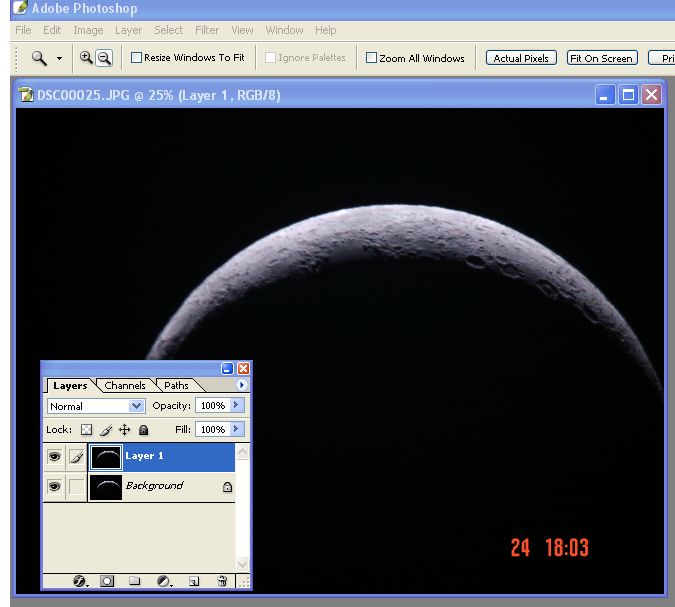Click the Layers palette resize grip
This screenshot has height=607, width=675.
tap(244, 582)
